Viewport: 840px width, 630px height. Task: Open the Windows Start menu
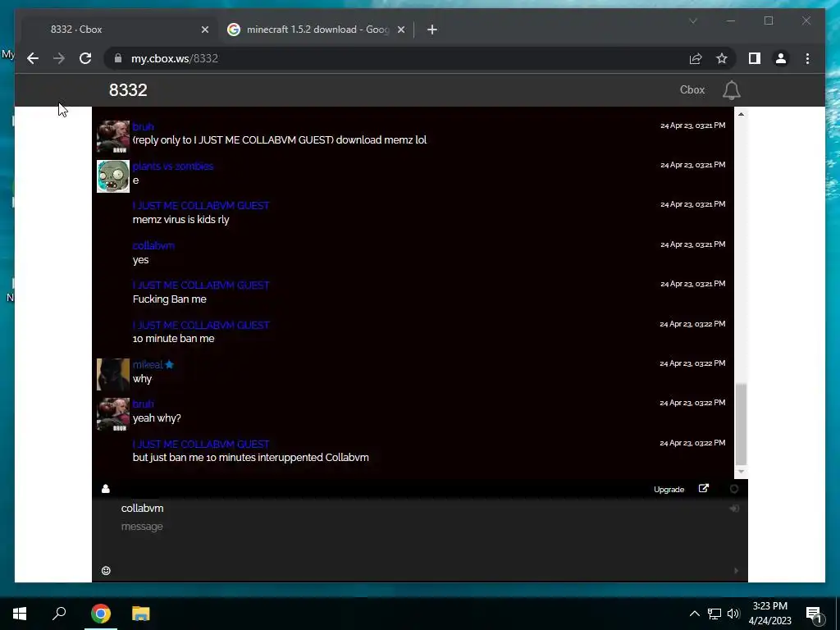[20, 614]
